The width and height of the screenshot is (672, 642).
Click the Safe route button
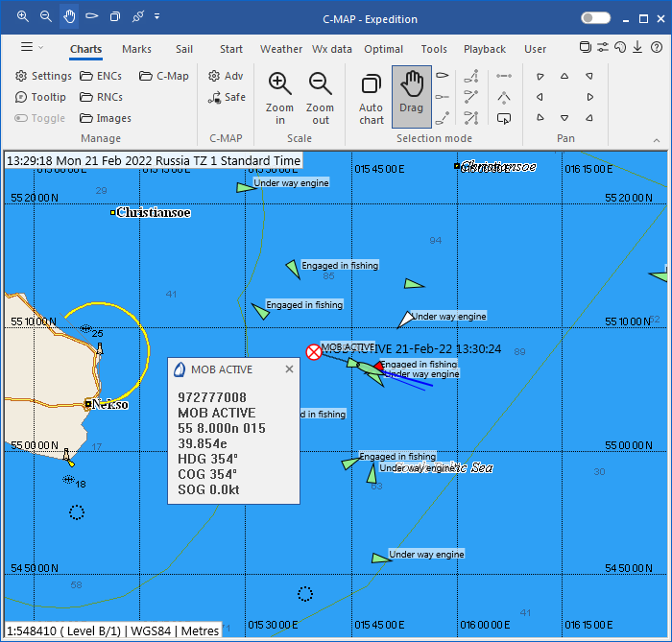tap(227, 97)
